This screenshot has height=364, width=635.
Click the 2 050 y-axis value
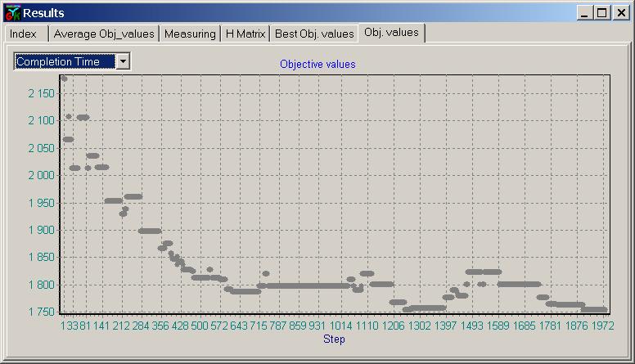(x=41, y=148)
